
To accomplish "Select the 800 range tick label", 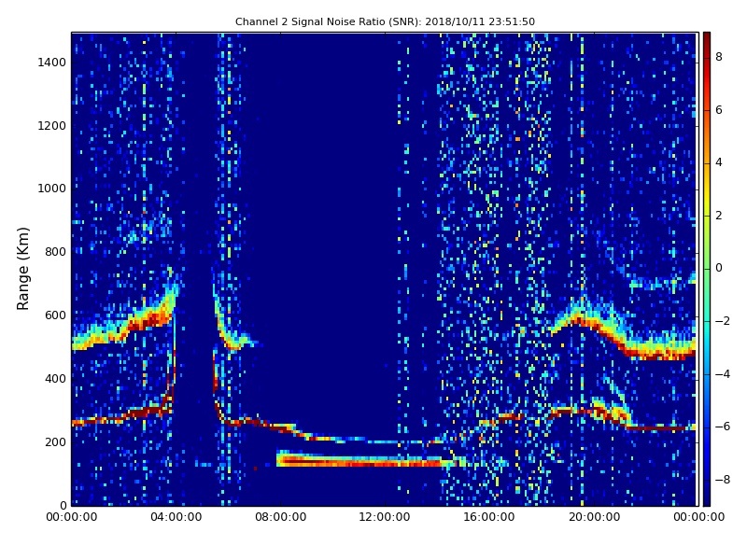I will click(x=55, y=252).
